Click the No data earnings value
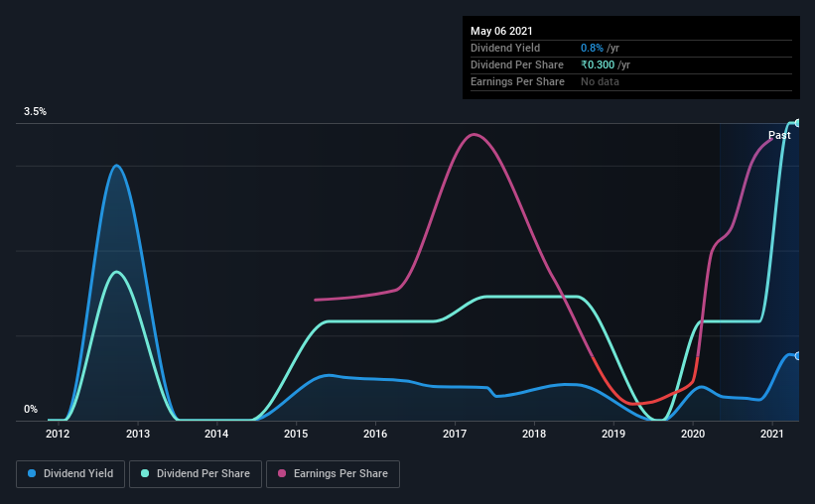Image resolution: width=815 pixels, height=504 pixels. tap(600, 81)
